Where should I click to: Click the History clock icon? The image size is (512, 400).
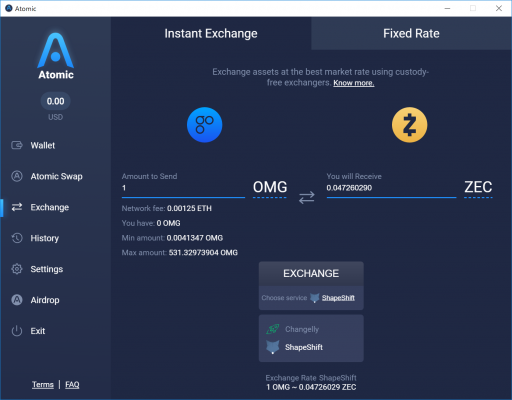pyautogui.click(x=17, y=238)
